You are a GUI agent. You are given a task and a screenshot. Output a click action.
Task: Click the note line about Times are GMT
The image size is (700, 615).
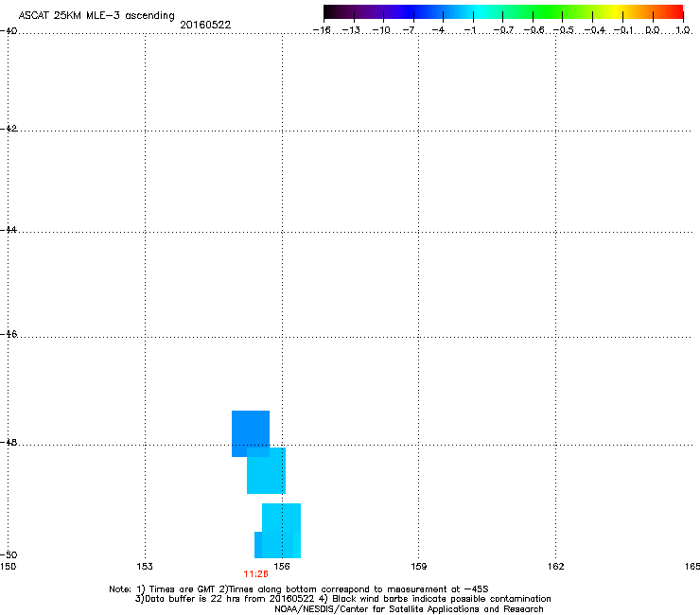pos(299,589)
